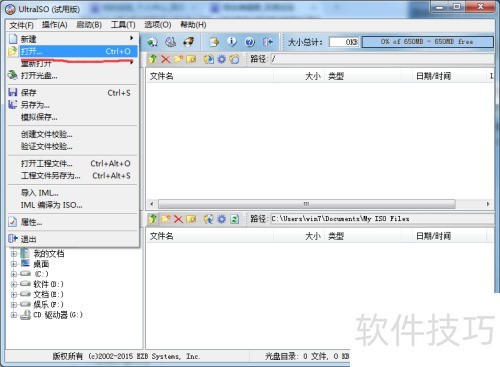Go up a folder in lower local pane
Screen dimensions: 500x367
point(153,219)
